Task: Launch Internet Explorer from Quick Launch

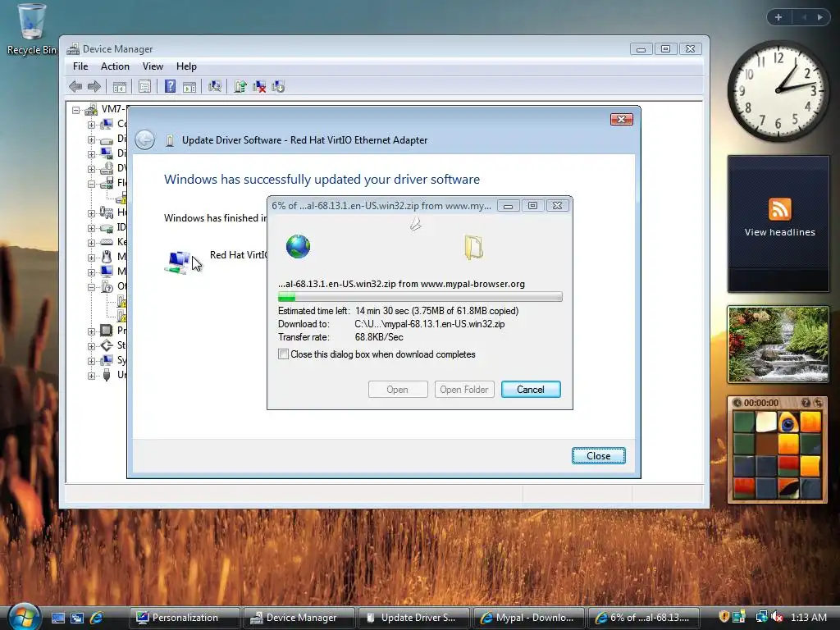Action: pos(97,618)
